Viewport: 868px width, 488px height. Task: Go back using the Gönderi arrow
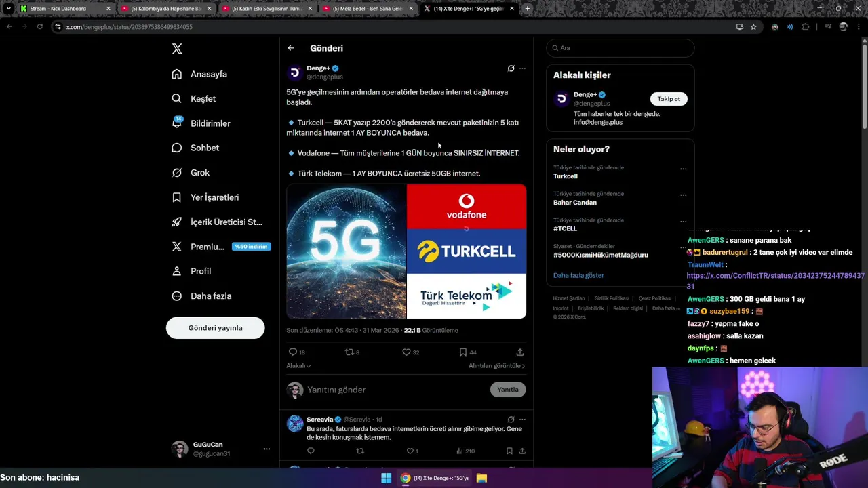[291, 48]
